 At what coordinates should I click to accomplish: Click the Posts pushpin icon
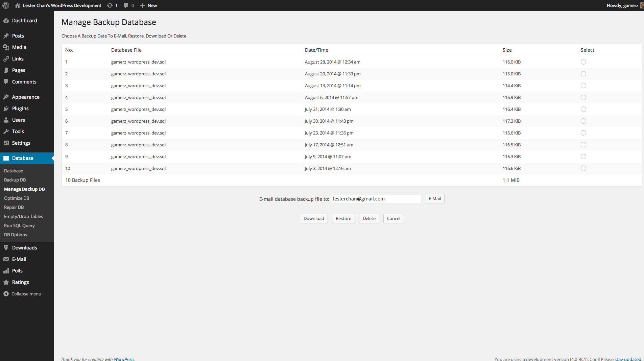6,36
